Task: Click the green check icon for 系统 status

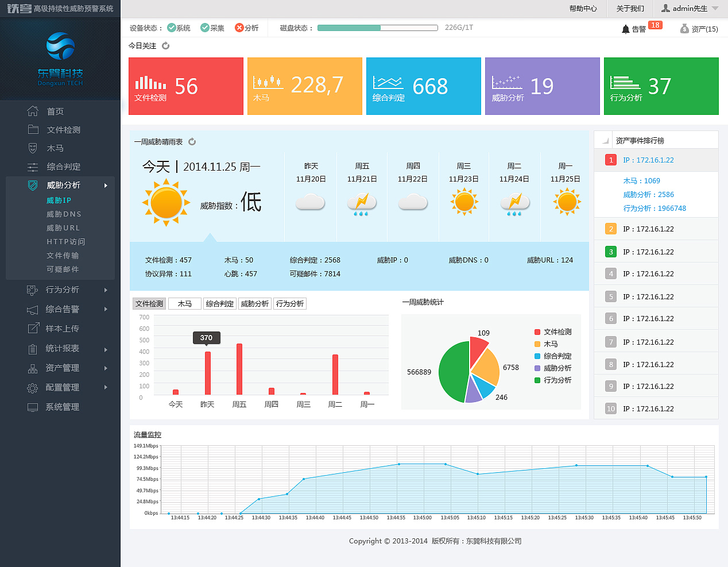Action: pos(171,28)
